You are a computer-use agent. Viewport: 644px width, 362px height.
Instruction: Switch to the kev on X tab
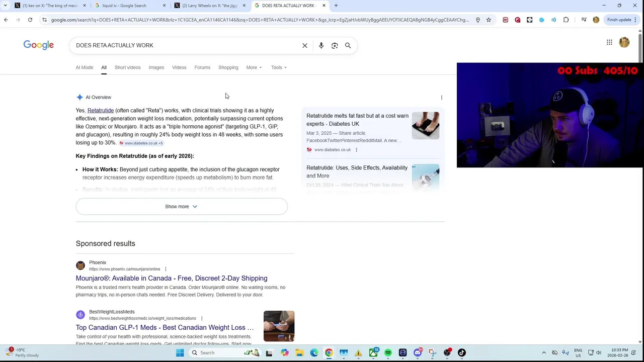click(49, 6)
